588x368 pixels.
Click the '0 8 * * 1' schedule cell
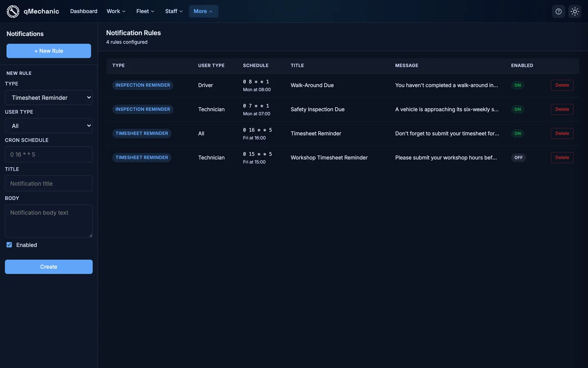click(256, 85)
